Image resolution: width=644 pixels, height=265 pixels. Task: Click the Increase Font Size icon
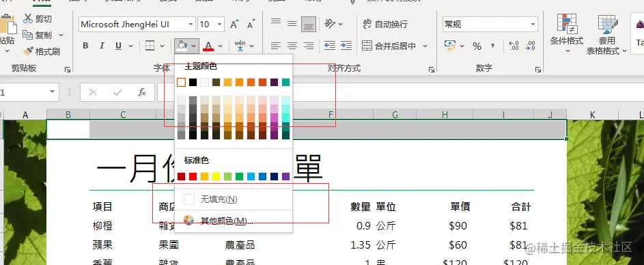(x=234, y=24)
